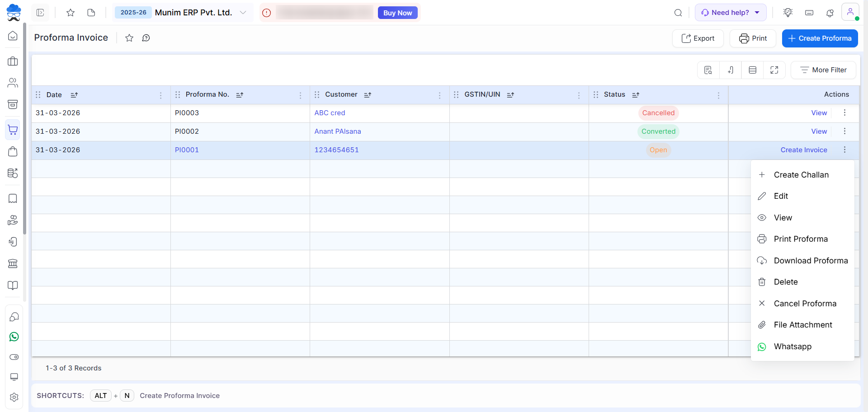The width and height of the screenshot is (868, 412).
Task: Open More Filter options
Action: tap(823, 70)
